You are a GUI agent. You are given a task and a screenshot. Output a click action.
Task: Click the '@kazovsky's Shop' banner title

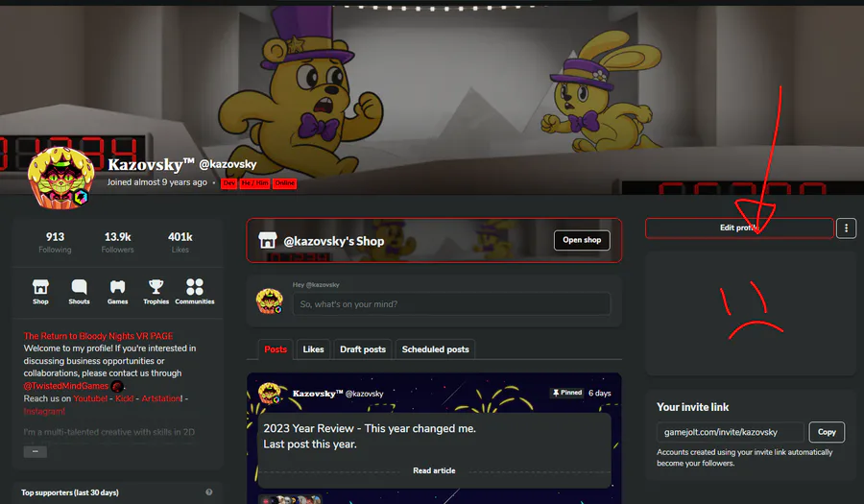tap(333, 241)
